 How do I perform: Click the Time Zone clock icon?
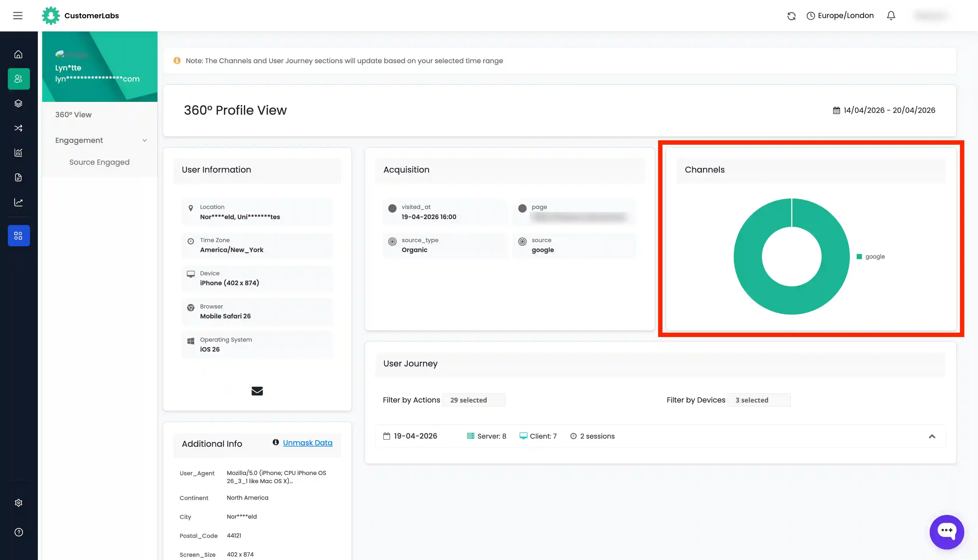pos(190,241)
